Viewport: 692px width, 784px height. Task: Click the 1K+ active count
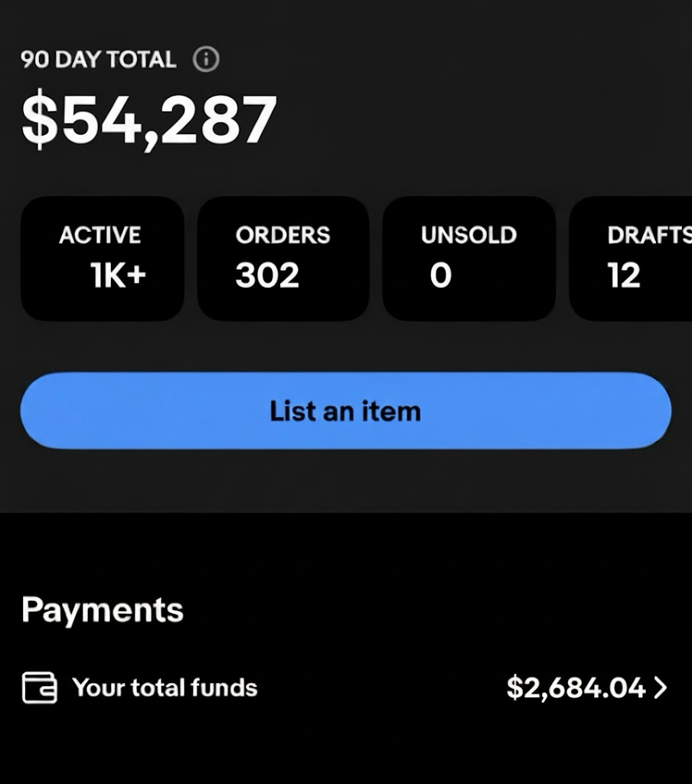click(117, 276)
